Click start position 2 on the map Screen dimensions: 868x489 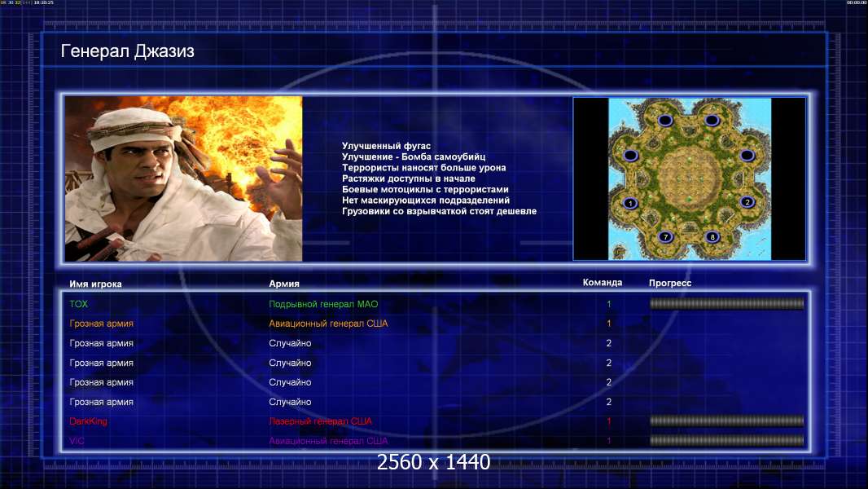747,202
